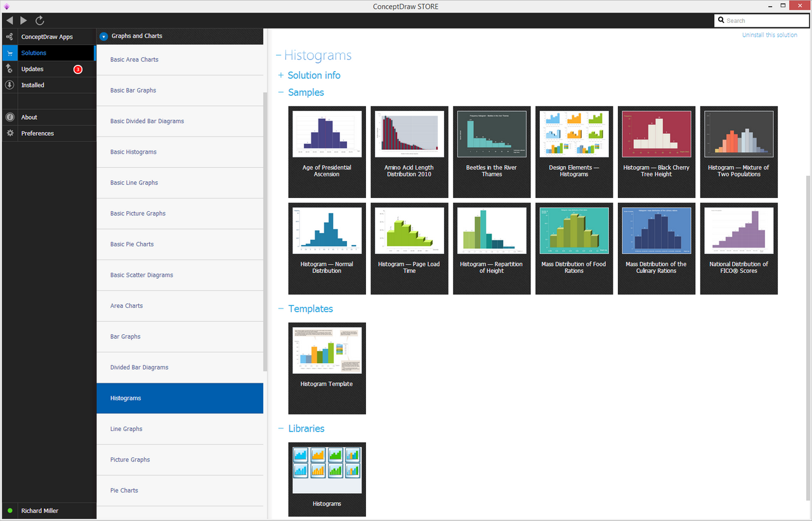Click Uninstall this solution link
812x521 pixels.
[x=769, y=35]
